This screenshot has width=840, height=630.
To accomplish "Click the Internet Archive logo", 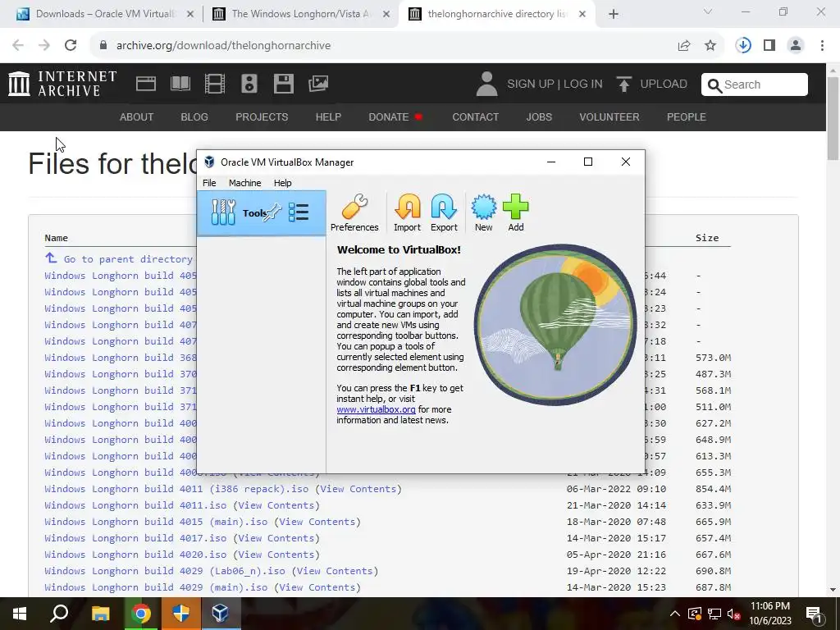I will click(x=62, y=84).
